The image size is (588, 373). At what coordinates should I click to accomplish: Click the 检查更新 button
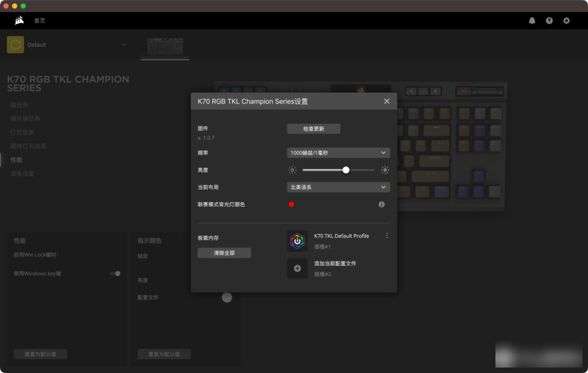point(314,129)
